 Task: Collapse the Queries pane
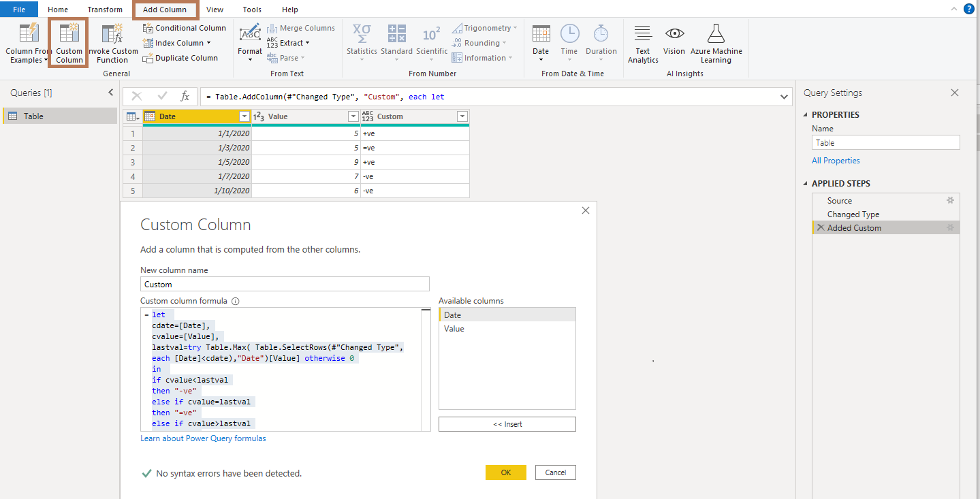click(111, 93)
